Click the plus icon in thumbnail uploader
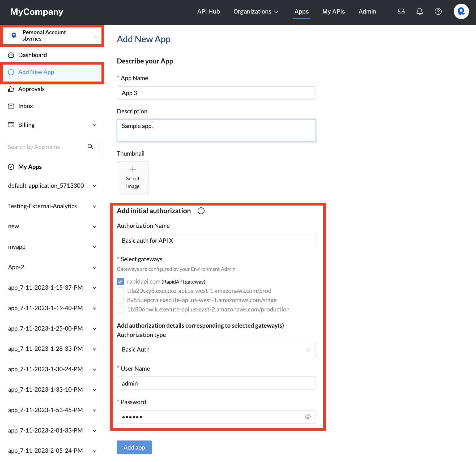 [x=133, y=169]
